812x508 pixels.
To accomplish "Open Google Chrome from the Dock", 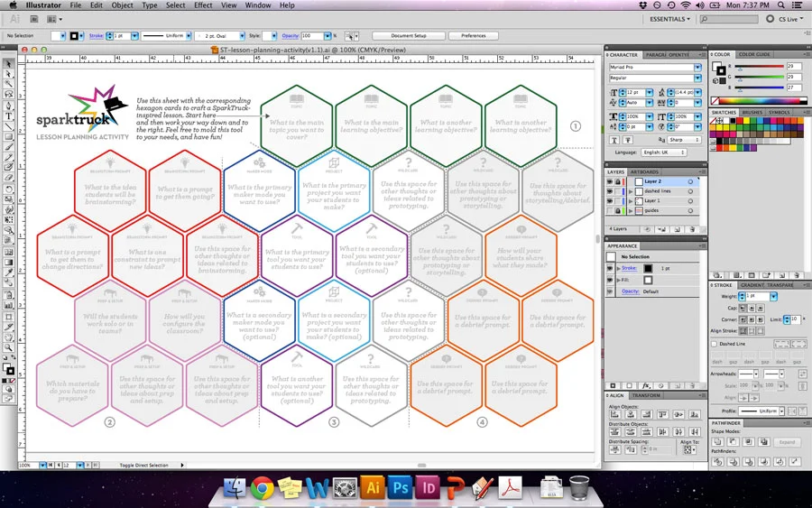I will click(263, 488).
